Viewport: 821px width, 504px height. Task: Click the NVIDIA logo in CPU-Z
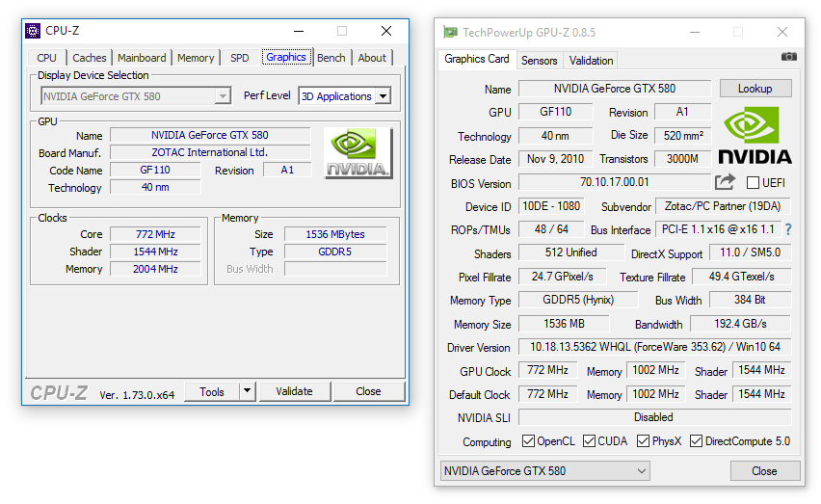[x=358, y=153]
